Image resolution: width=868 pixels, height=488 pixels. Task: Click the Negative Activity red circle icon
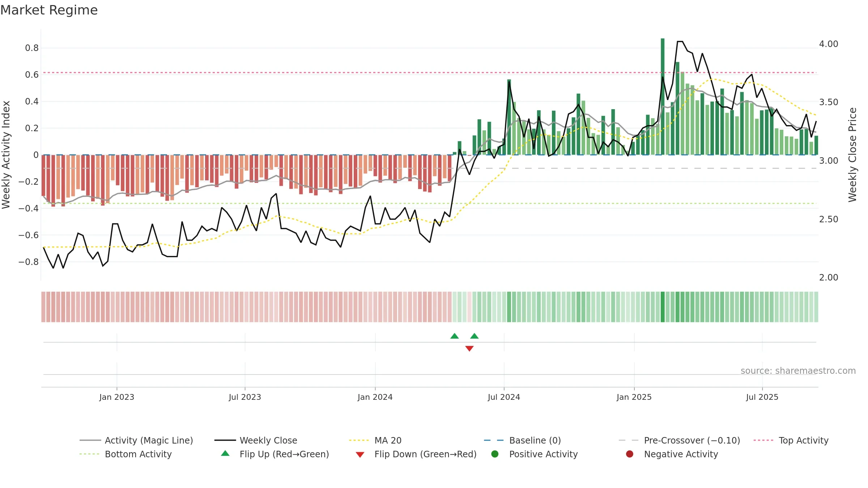pos(630,454)
